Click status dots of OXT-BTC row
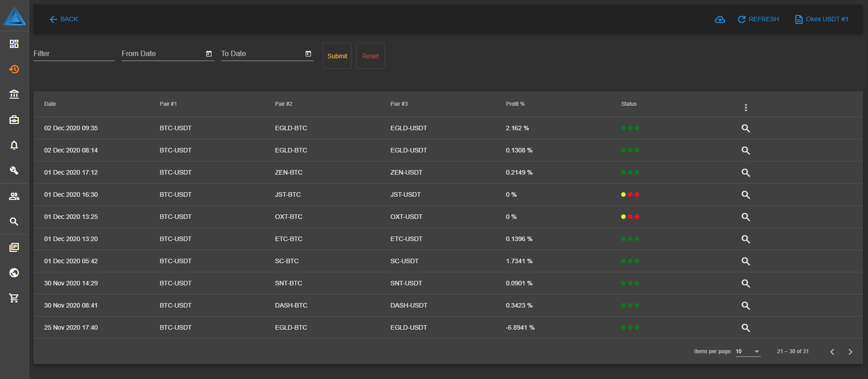The width and height of the screenshot is (868, 379). (x=630, y=217)
